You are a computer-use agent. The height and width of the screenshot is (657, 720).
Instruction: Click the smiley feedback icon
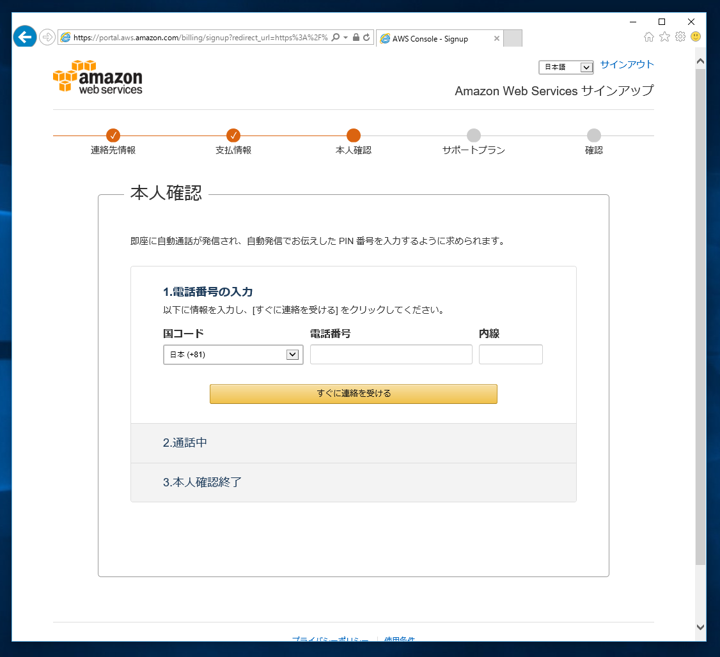696,37
